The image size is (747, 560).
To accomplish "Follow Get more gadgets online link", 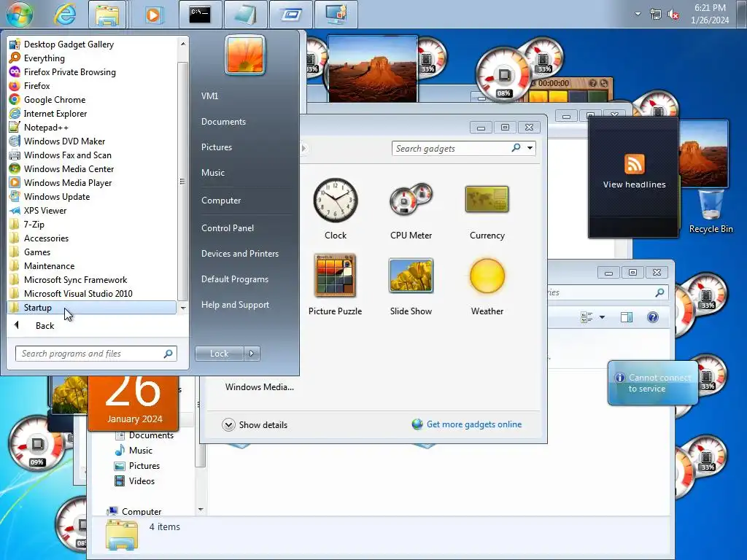I will pos(474,424).
